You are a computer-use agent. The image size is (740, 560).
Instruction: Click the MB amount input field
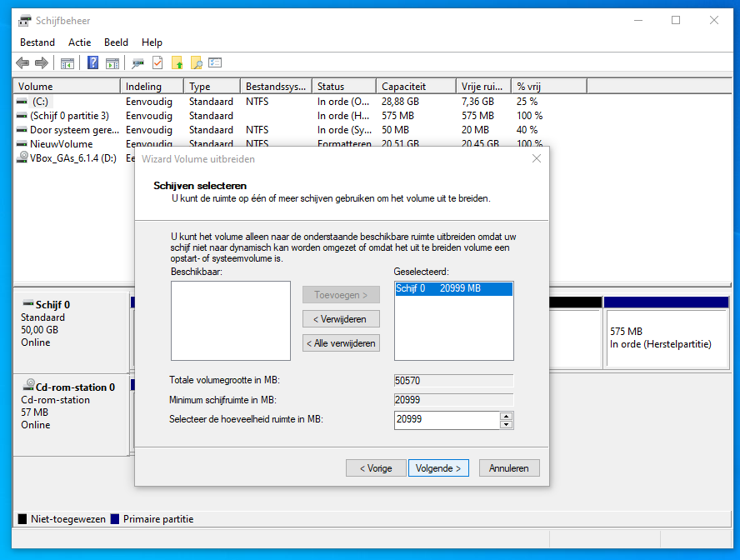(446, 420)
